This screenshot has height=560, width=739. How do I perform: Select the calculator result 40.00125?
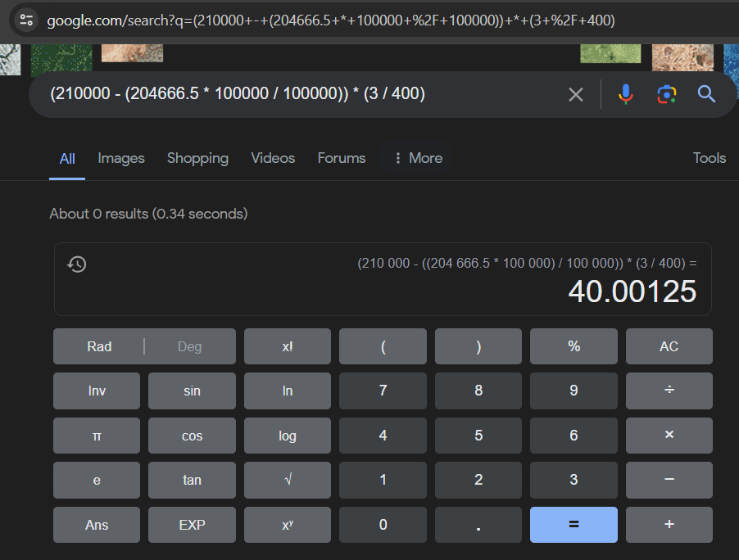tap(632, 291)
